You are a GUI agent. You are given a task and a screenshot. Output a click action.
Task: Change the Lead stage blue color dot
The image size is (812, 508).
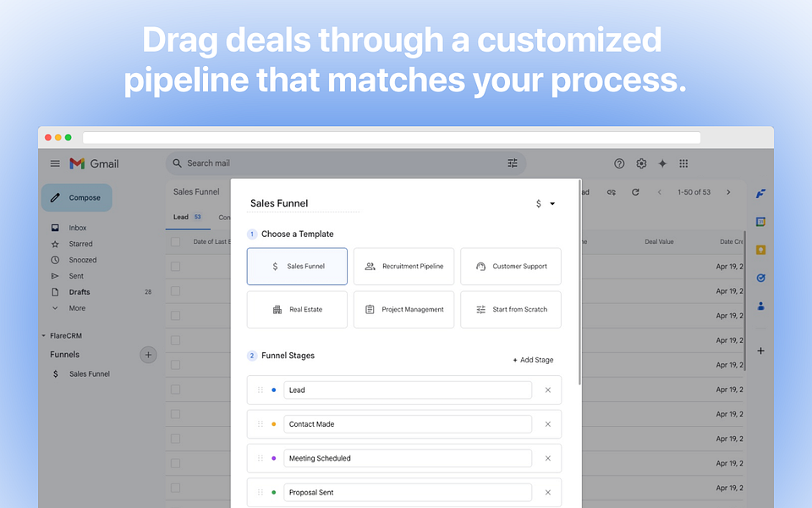pos(274,389)
